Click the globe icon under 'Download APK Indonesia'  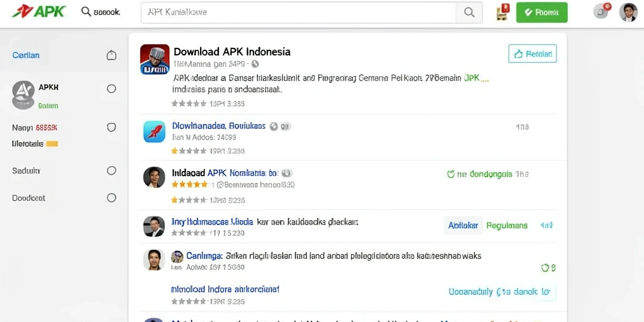[x=255, y=64]
